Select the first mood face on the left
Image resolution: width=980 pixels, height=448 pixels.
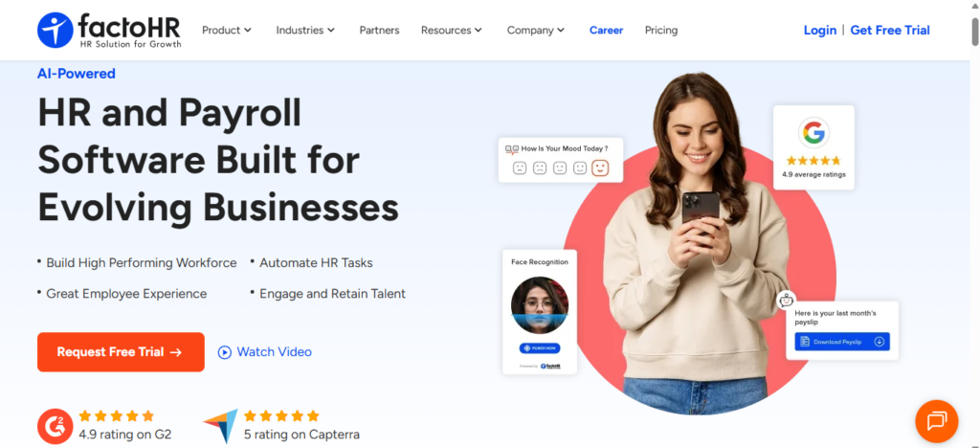click(520, 168)
